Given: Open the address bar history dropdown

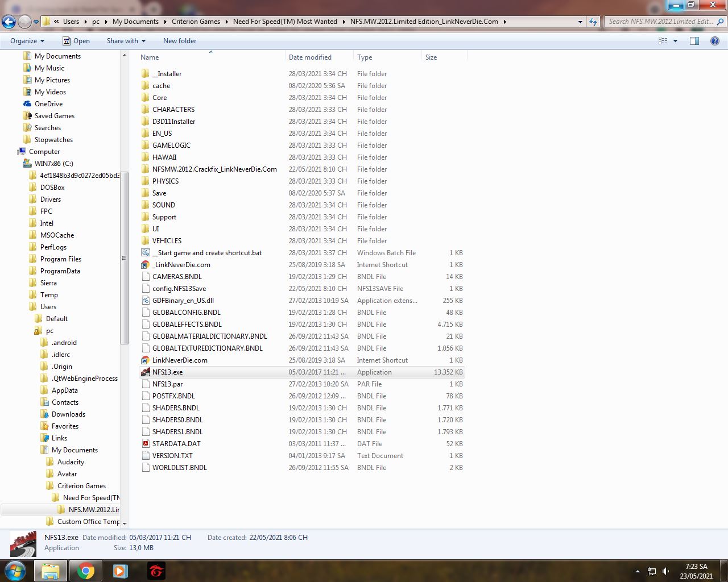Looking at the screenshot, I should click(580, 22).
